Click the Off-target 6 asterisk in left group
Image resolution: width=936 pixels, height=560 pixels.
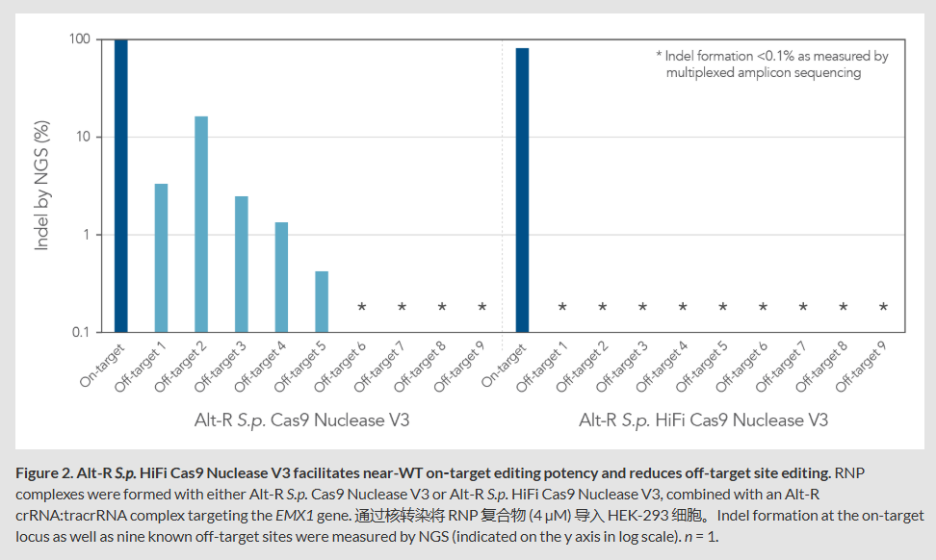(x=362, y=308)
